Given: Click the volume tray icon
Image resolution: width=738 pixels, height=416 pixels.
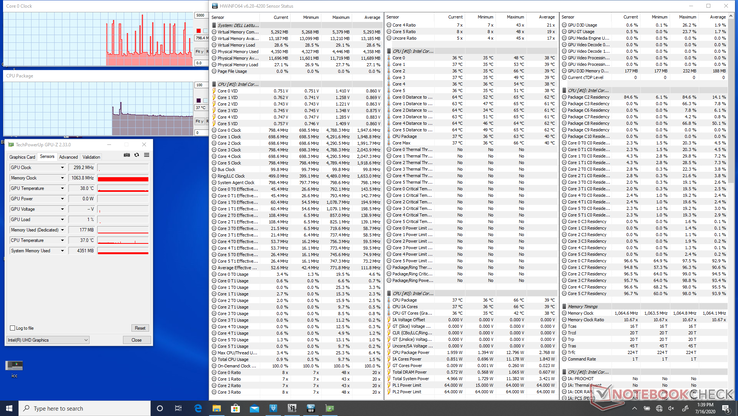Looking at the screenshot, I should coord(672,408).
